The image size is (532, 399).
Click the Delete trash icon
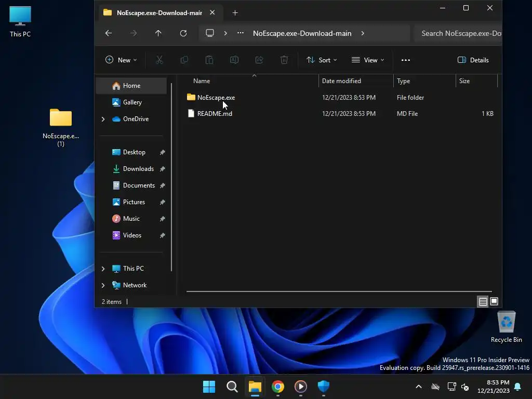pos(284,60)
